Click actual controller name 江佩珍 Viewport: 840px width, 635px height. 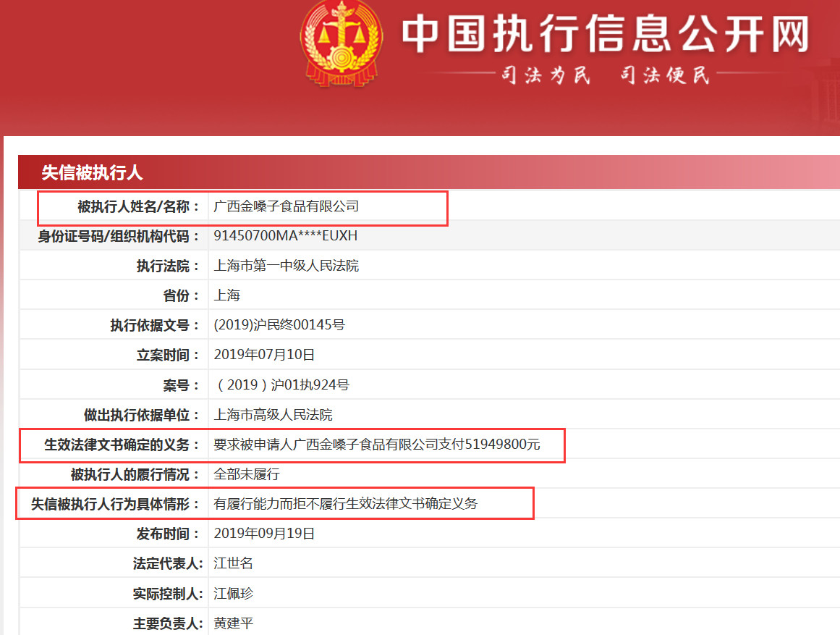coord(234,593)
